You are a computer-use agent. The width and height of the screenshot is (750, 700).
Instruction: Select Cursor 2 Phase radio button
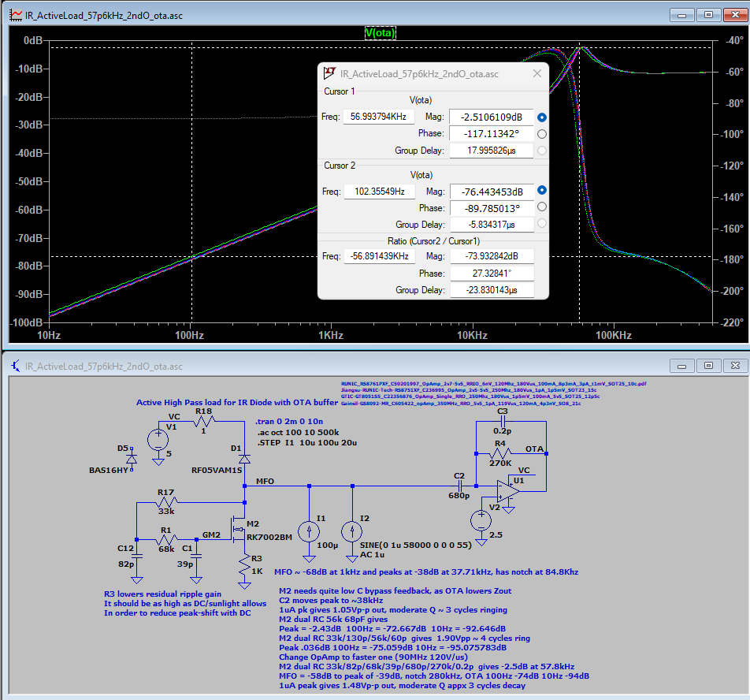[x=542, y=207]
